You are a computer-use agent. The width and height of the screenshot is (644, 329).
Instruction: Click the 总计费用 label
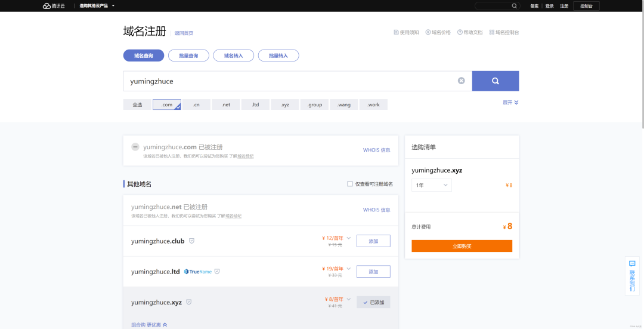coord(421,227)
